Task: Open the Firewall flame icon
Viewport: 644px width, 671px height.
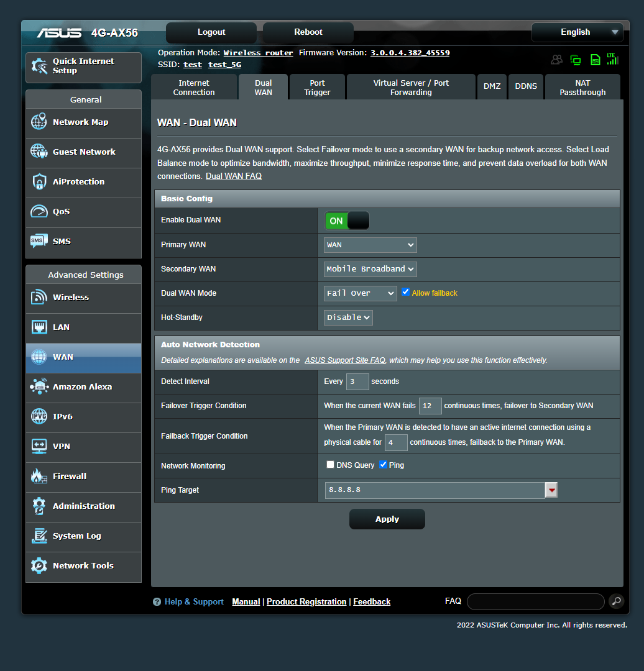Action: tap(39, 476)
